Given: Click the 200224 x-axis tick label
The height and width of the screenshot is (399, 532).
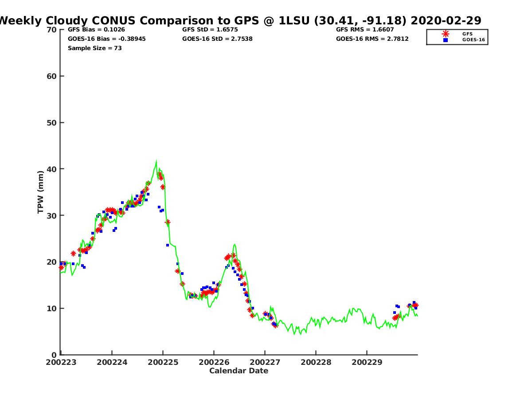Looking at the screenshot, I should [x=112, y=362].
